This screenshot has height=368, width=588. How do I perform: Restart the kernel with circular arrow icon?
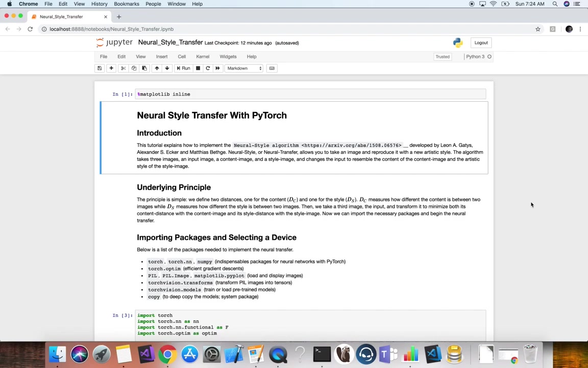click(x=208, y=68)
